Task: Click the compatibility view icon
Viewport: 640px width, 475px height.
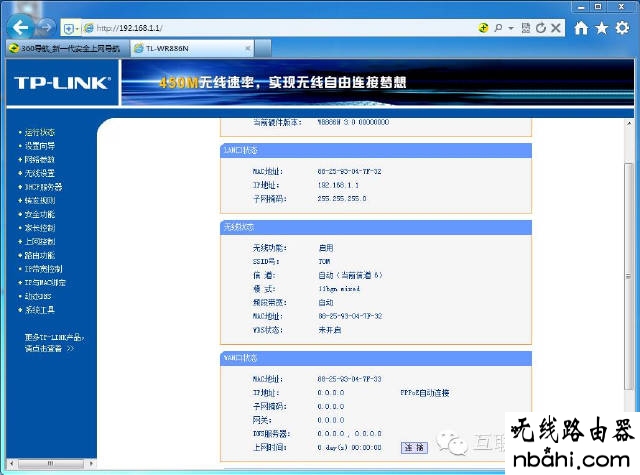Action: pyautogui.click(x=526, y=28)
